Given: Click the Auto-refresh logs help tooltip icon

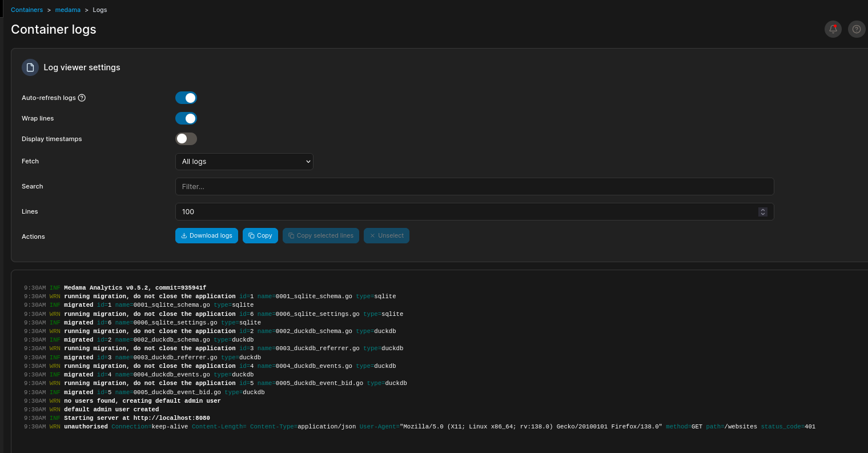Looking at the screenshot, I should (82, 98).
